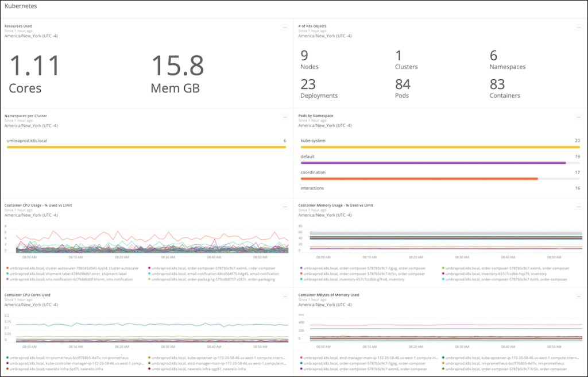Open Pods by Namespace widget options
Image resolution: width=588 pixels, height=377 pixels.
578,117
